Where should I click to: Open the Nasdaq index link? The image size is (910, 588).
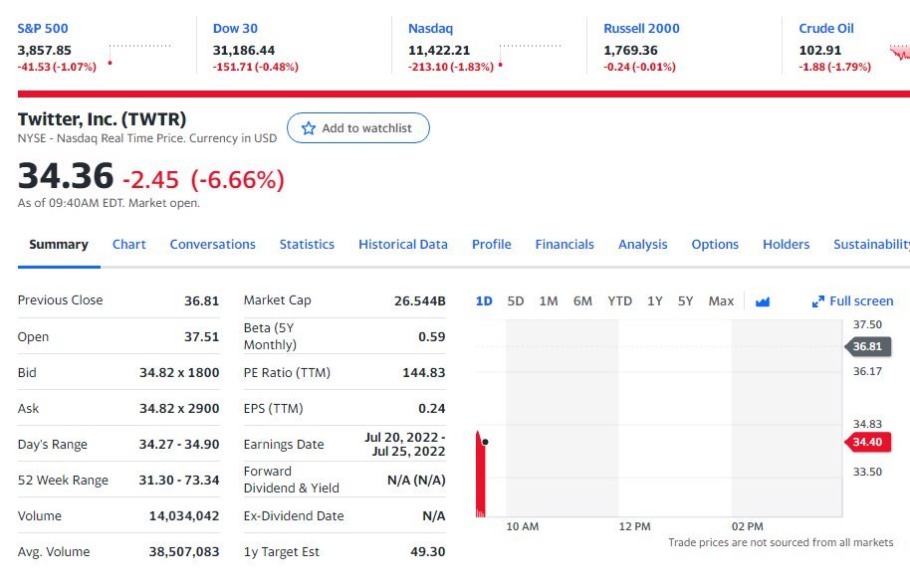pos(430,29)
